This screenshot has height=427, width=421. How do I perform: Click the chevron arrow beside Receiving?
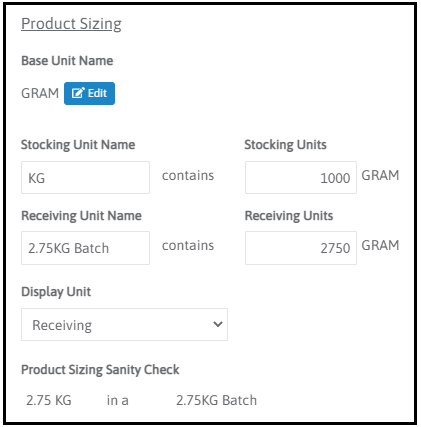[218, 324]
